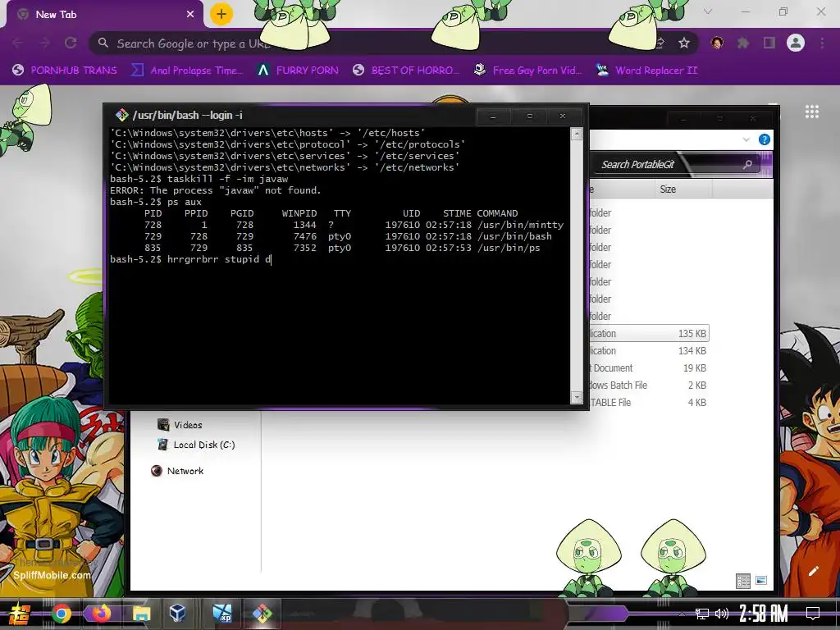The image size is (840, 630).
Task: Click the mintty title bar icon
Action: 122,115
